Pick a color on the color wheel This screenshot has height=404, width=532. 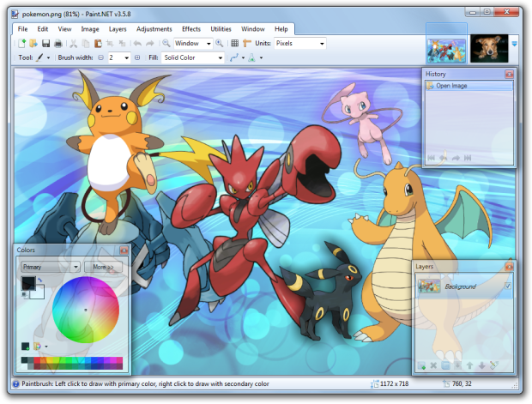click(x=86, y=310)
